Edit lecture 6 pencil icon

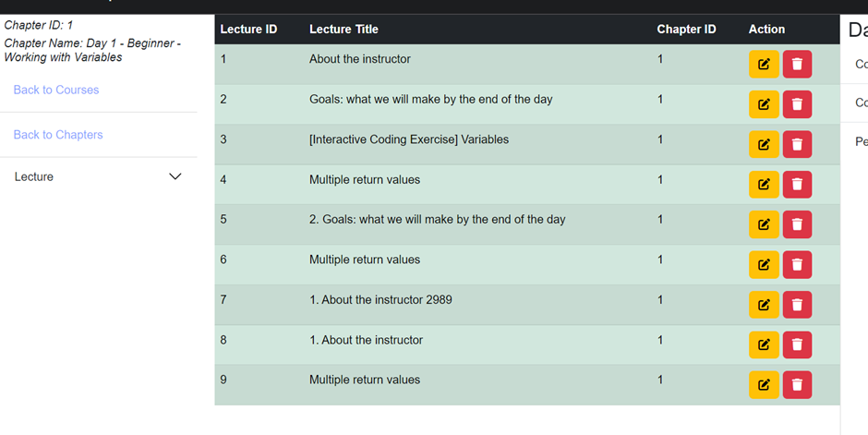click(x=764, y=265)
